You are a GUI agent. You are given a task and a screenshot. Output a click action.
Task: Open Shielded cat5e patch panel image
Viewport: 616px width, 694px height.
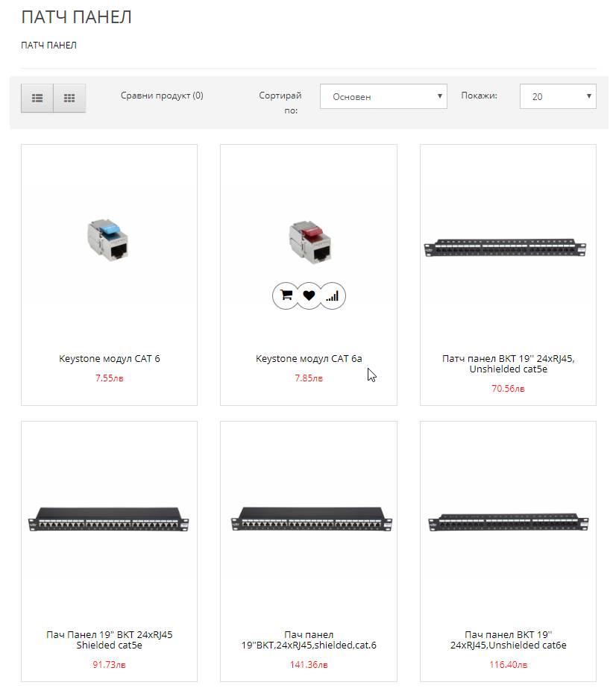109,519
